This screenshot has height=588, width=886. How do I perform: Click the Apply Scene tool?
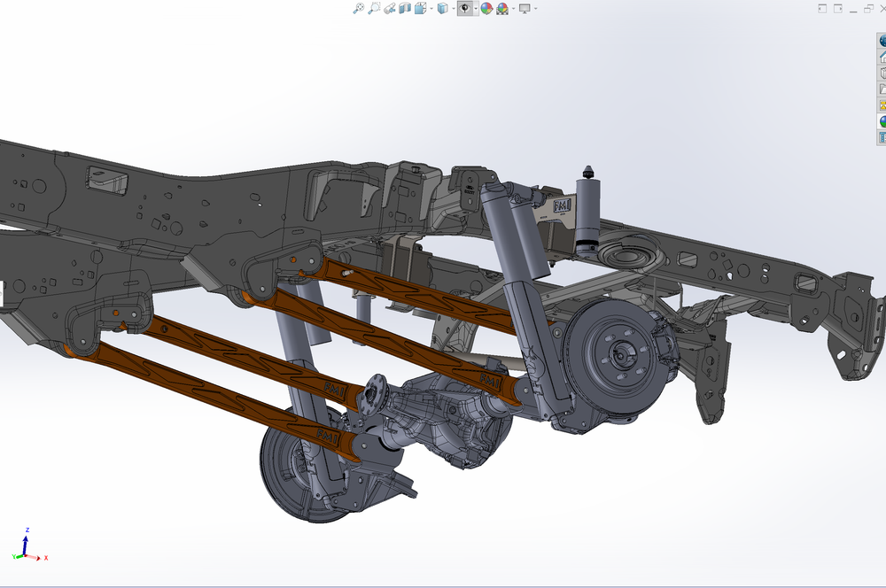(x=504, y=9)
